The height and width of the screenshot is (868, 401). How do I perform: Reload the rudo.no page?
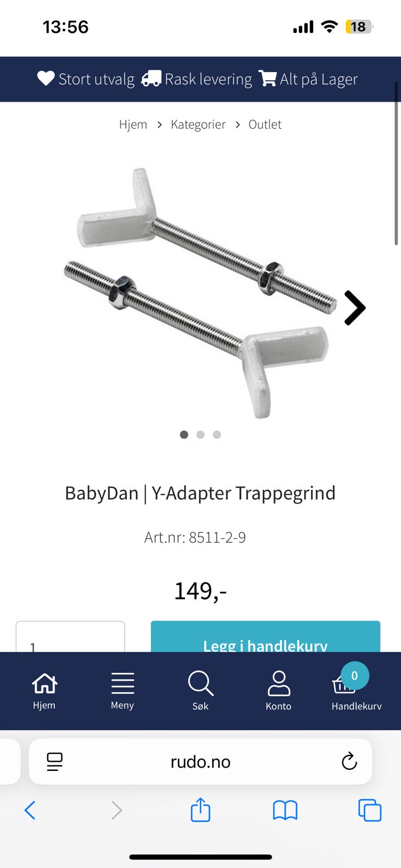pyautogui.click(x=349, y=761)
